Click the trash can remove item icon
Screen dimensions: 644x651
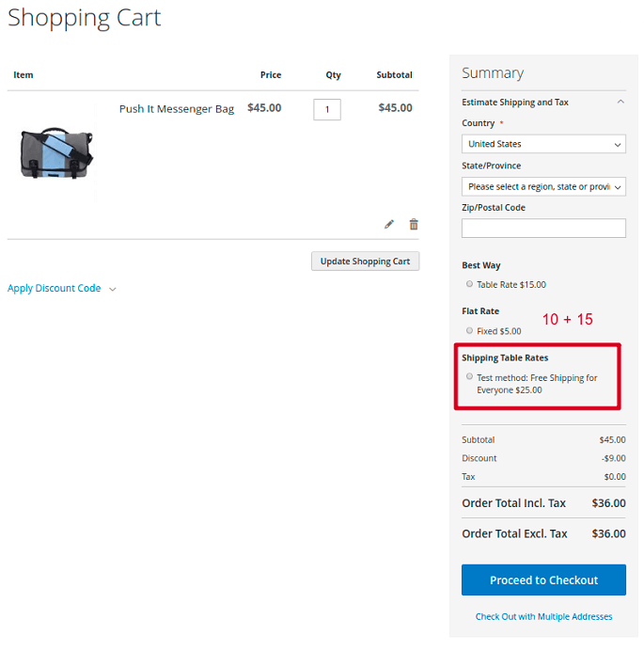click(x=414, y=224)
